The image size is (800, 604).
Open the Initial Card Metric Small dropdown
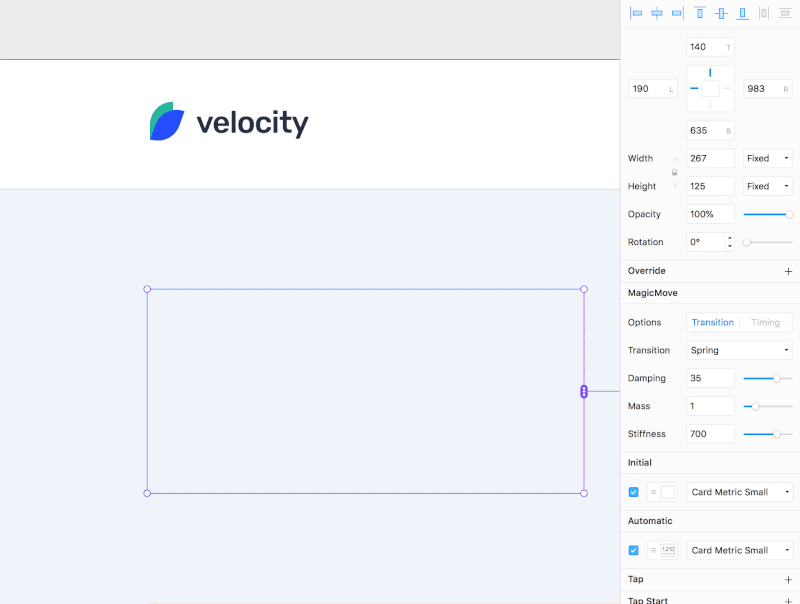tap(740, 492)
